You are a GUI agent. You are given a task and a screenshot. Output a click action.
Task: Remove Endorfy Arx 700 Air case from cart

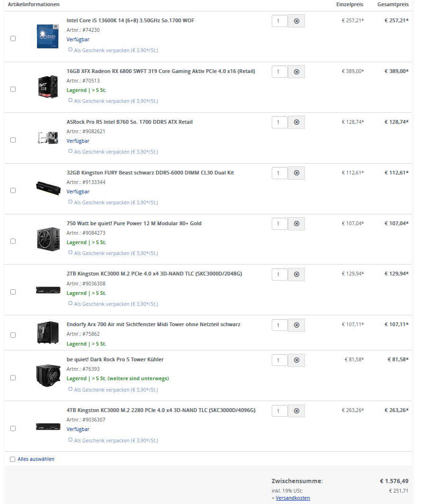tap(296, 325)
